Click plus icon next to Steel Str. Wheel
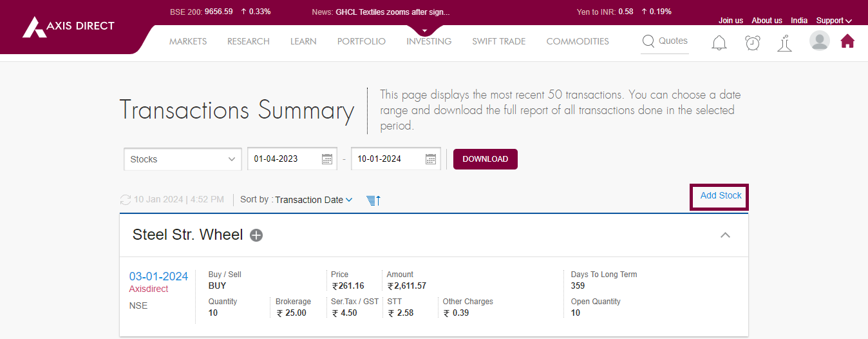 (256, 235)
